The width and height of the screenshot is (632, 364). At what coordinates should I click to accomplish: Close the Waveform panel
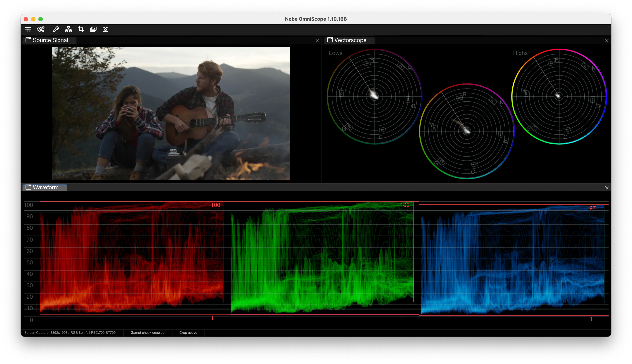pos(607,188)
